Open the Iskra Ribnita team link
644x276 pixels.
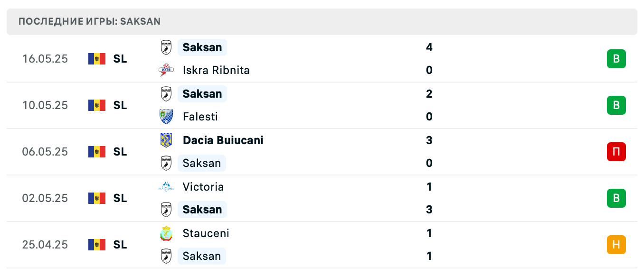click(x=216, y=70)
